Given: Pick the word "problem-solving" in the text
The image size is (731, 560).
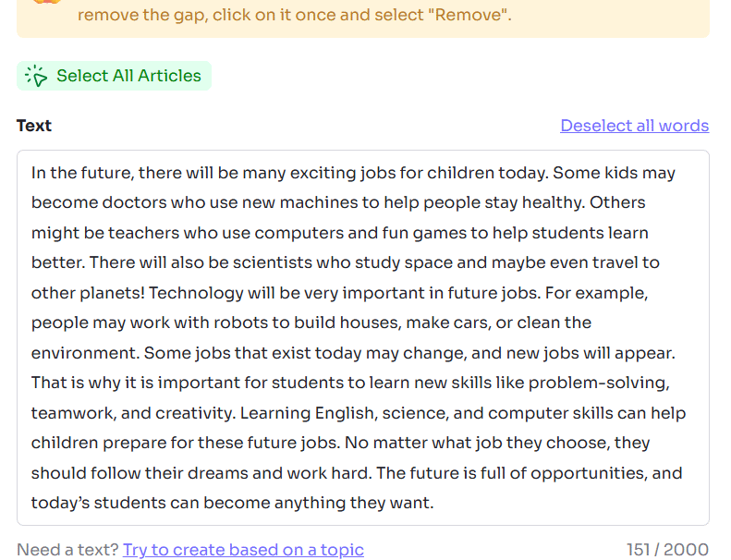Looking at the screenshot, I should (x=598, y=383).
